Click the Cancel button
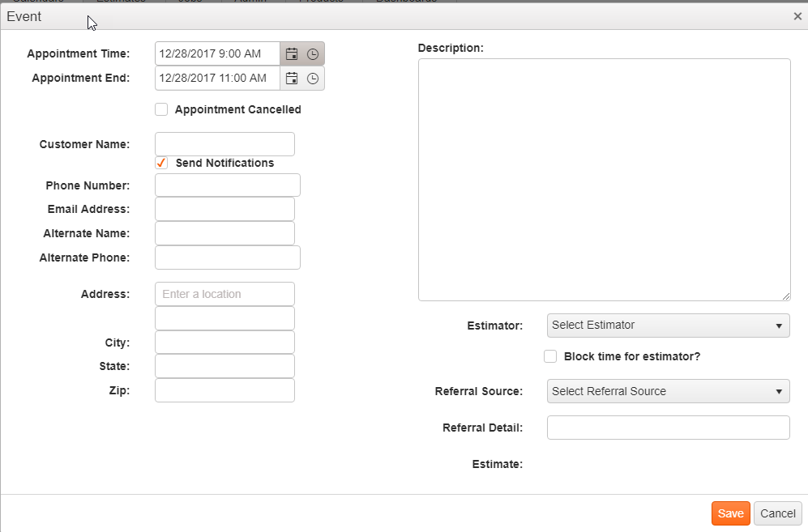The height and width of the screenshot is (532, 808). [777, 513]
